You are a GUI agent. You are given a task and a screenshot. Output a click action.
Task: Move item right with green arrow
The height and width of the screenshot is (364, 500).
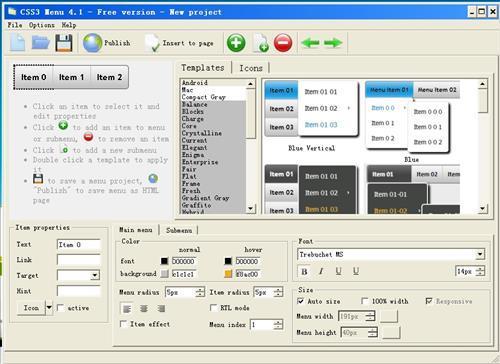333,43
